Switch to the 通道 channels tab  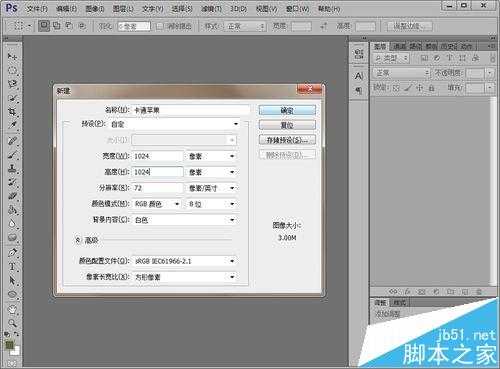tap(399, 46)
